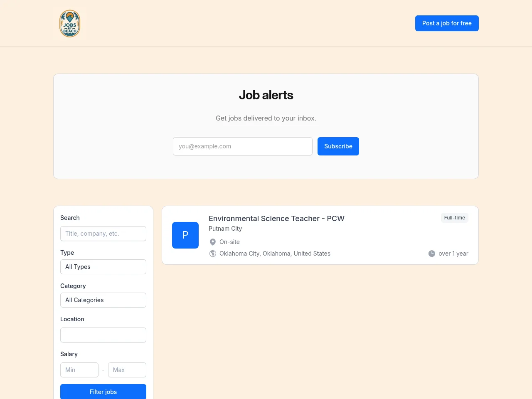Click the Category filter label

73,286
